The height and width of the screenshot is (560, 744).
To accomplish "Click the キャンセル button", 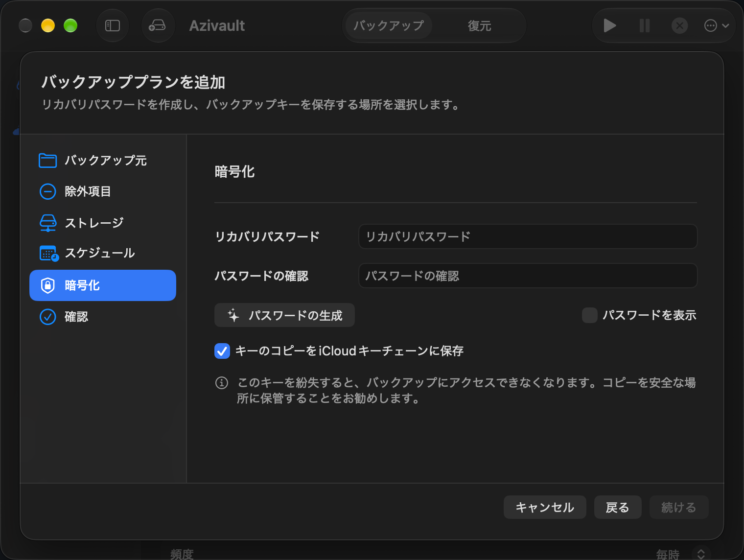I will point(545,507).
